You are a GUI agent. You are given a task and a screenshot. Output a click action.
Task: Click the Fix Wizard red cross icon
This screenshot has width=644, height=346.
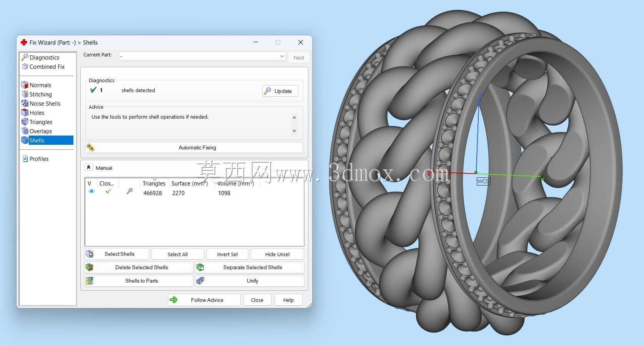click(24, 42)
